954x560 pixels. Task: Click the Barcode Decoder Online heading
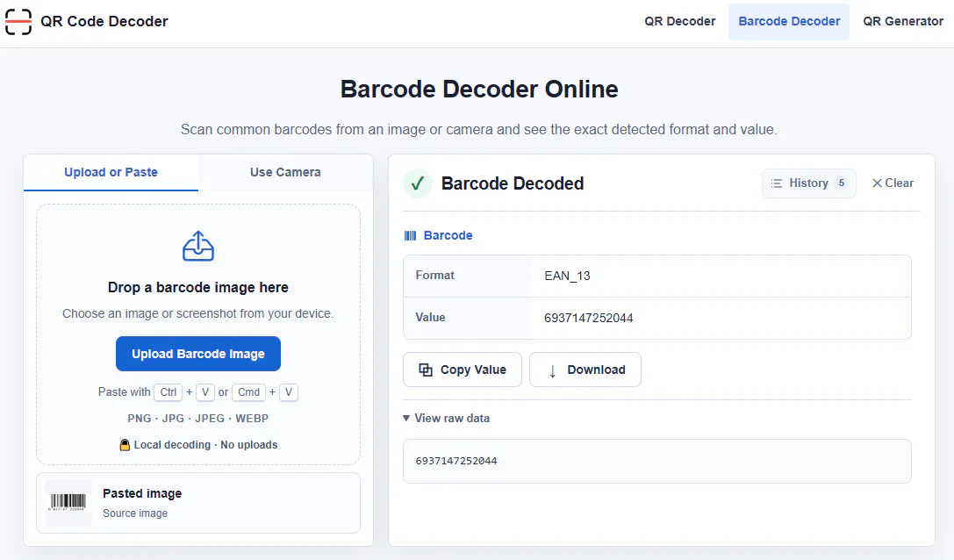pos(479,89)
